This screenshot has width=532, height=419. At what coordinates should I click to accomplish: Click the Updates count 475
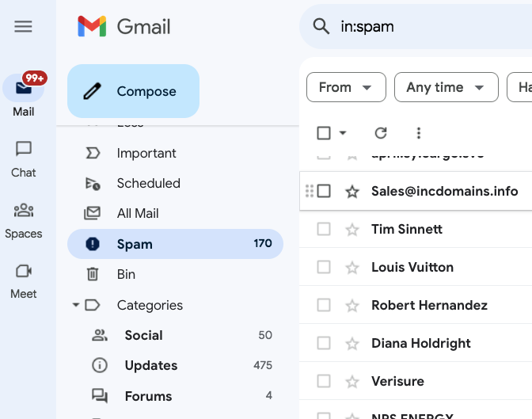(263, 365)
